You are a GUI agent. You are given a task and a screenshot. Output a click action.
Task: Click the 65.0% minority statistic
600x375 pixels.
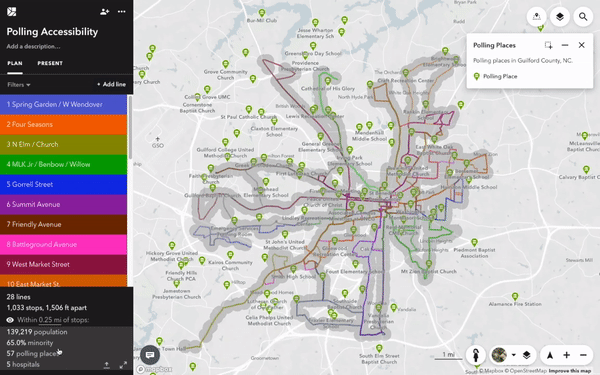click(x=30, y=343)
